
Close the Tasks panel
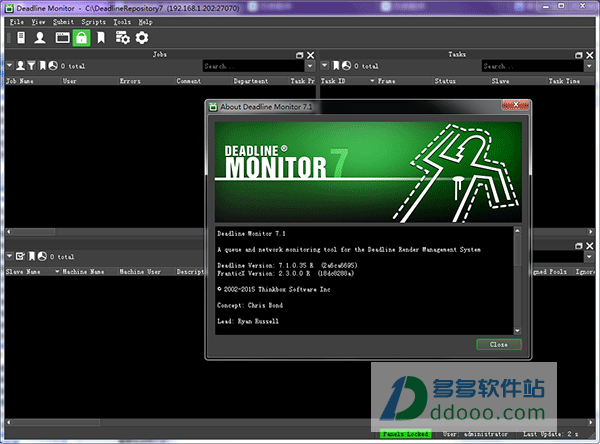(x=590, y=55)
